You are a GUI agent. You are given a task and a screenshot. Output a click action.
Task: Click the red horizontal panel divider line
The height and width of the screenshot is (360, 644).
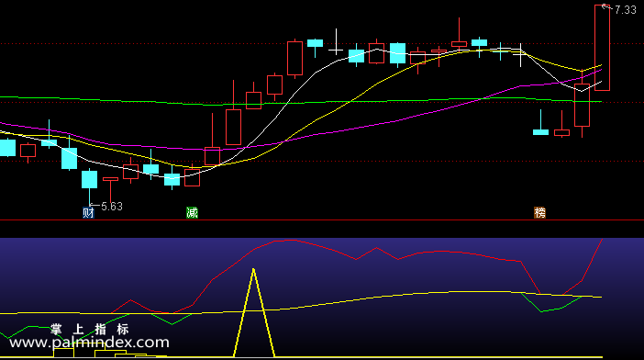pos(322,220)
